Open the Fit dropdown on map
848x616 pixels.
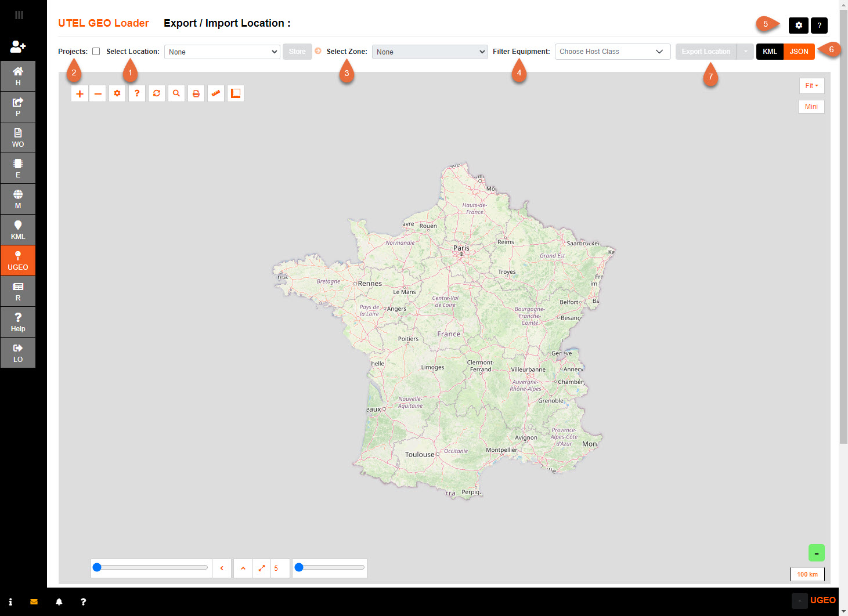coord(811,86)
